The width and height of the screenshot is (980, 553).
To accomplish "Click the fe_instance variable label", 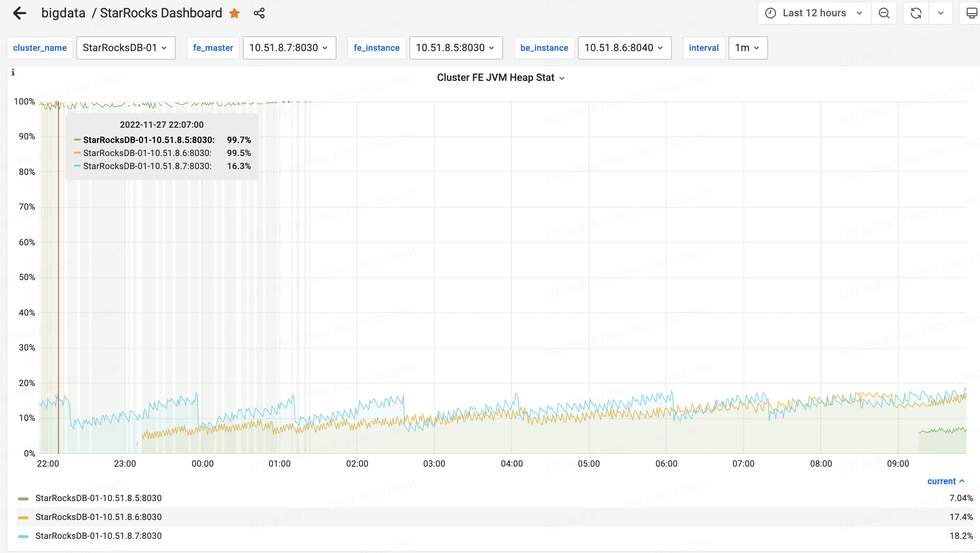I will [x=377, y=48].
